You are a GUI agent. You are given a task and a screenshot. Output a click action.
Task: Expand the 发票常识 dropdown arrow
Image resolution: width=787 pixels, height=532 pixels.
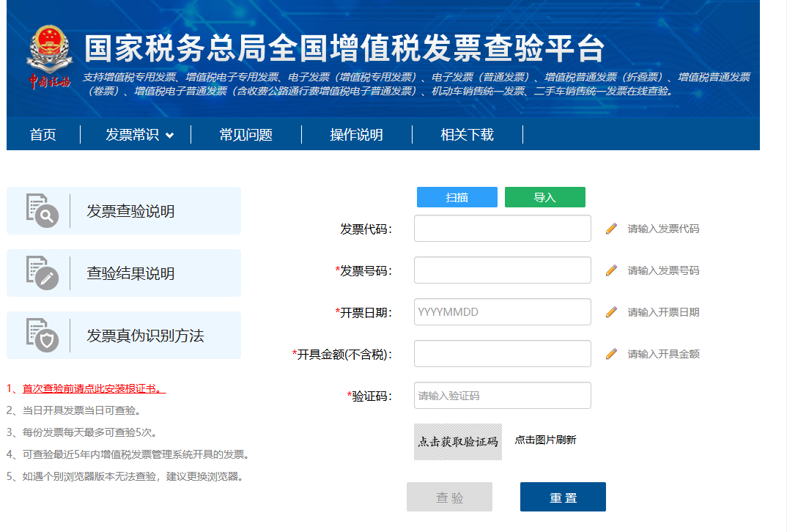click(x=170, y=135)
